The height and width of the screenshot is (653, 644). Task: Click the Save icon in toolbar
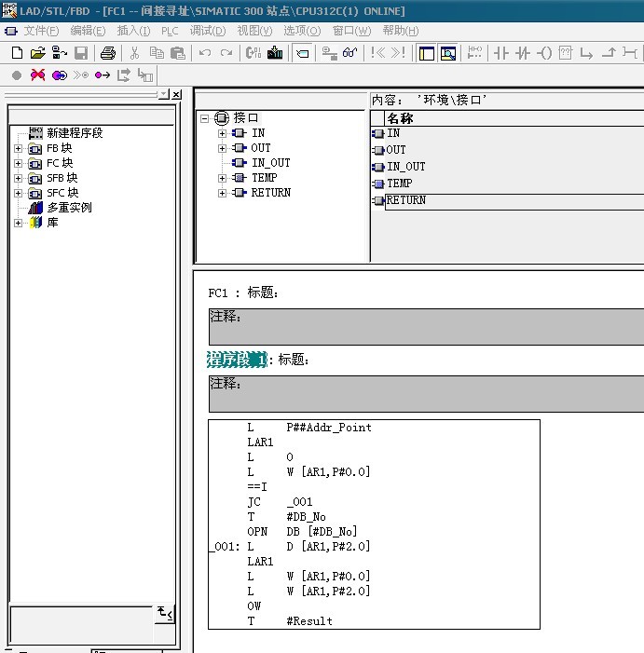click(81, 53)
